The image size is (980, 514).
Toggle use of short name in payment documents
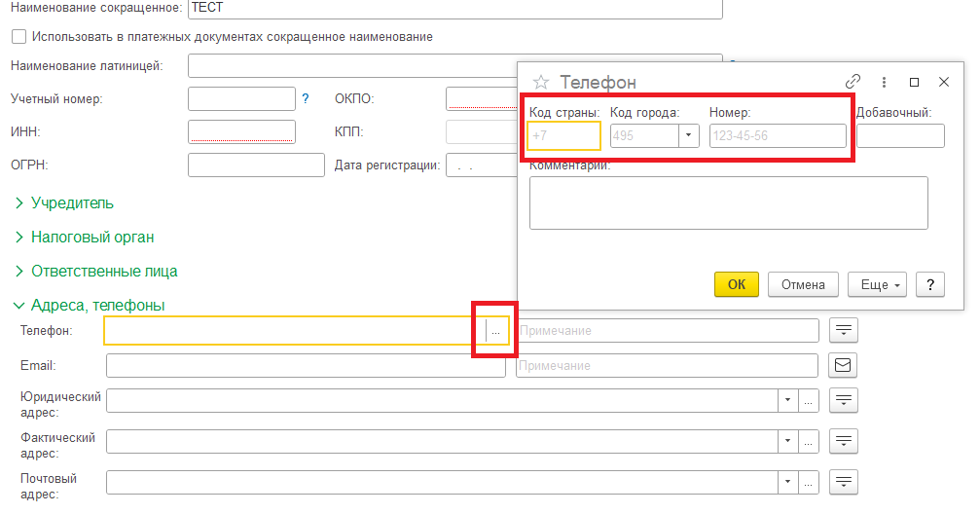18,37
